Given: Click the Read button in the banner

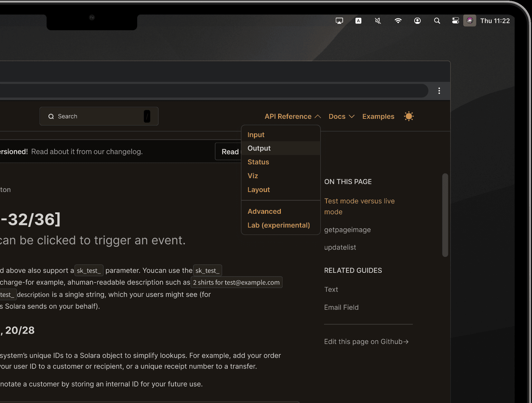Looking at the screenshot, I should pyautogui.click(x=228, y=152).
